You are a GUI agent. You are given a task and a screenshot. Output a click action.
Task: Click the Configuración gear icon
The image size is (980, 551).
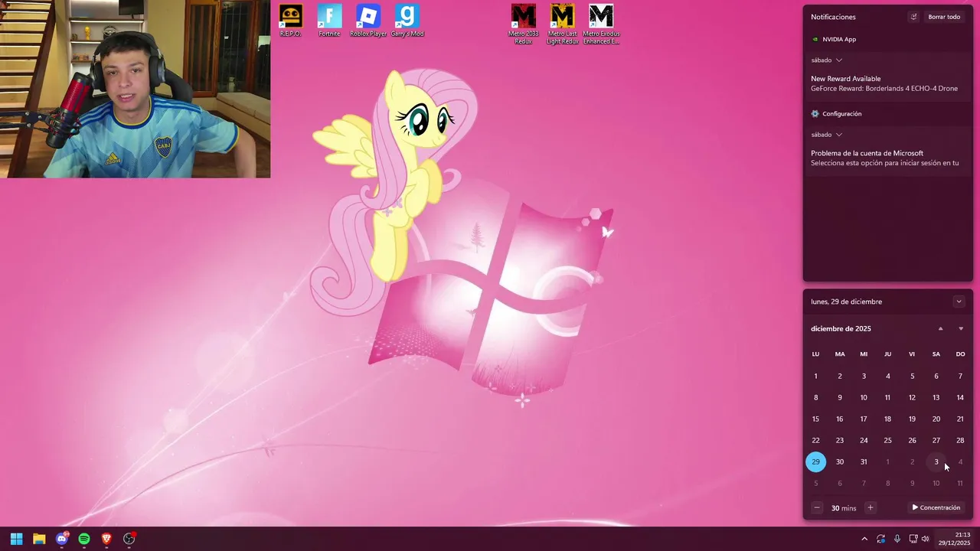(x=815, y=113)
